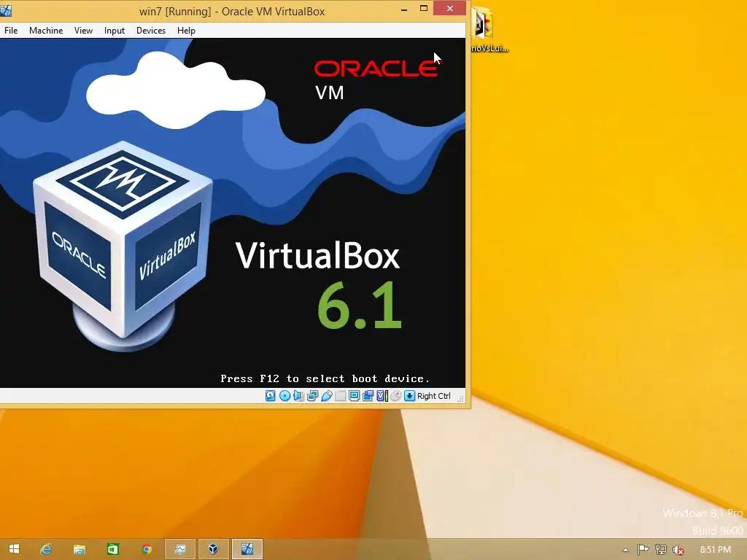Open the Devices menu
Screen dimensions: 747x560
pos(151,31)
